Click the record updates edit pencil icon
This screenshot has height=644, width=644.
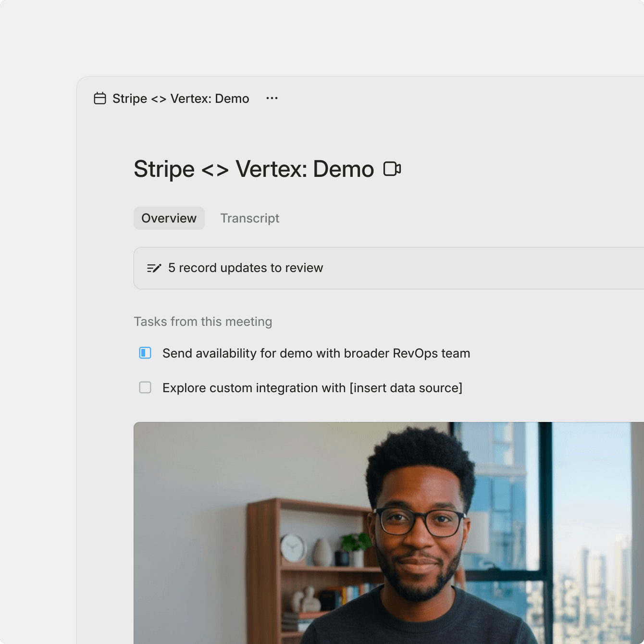pos(154,268)
